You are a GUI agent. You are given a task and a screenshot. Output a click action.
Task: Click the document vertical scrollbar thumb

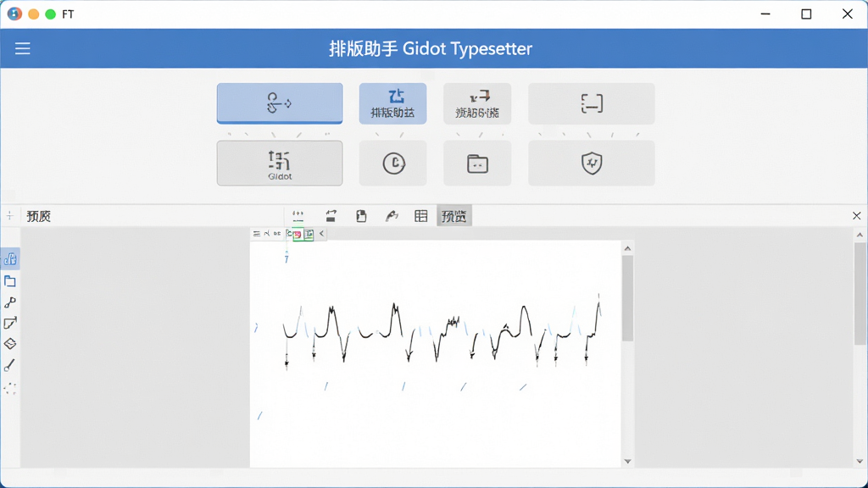coord(627,298)
